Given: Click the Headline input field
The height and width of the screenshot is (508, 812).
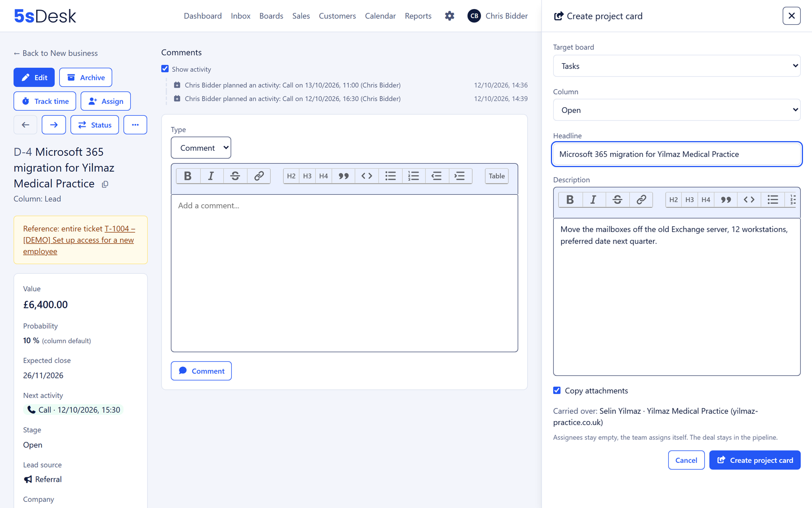Looking at the screenshot, I should coord(677,154).
